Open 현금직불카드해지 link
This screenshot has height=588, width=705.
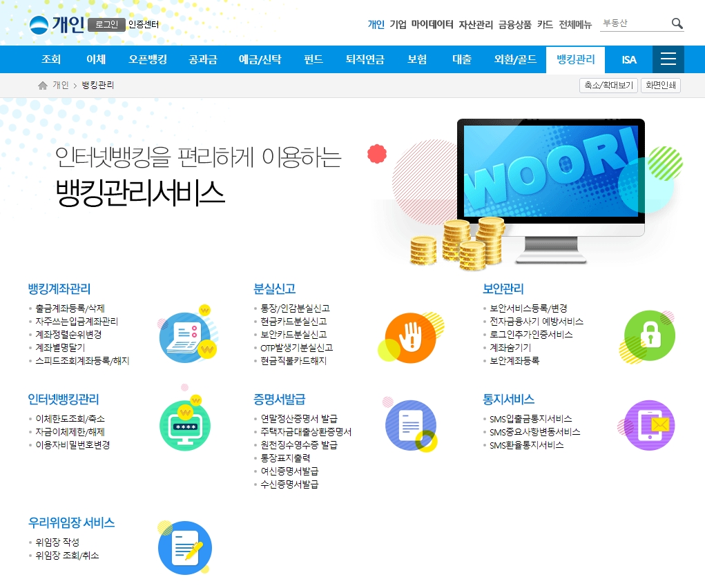(x=293, y=360)
